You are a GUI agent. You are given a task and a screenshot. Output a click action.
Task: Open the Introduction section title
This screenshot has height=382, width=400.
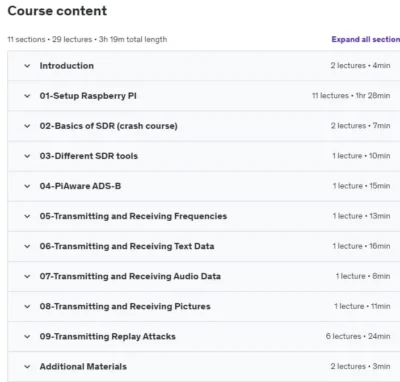point(67,66)
